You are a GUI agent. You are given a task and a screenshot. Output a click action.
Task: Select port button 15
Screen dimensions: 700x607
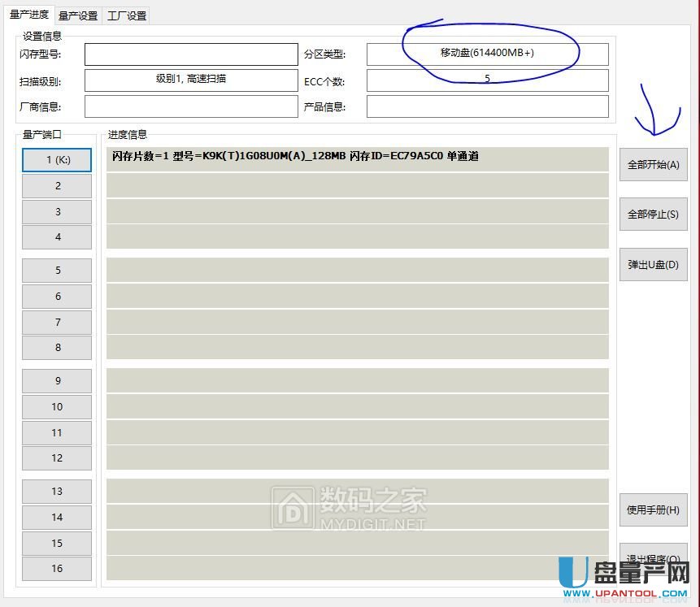[x=57, y=543]
